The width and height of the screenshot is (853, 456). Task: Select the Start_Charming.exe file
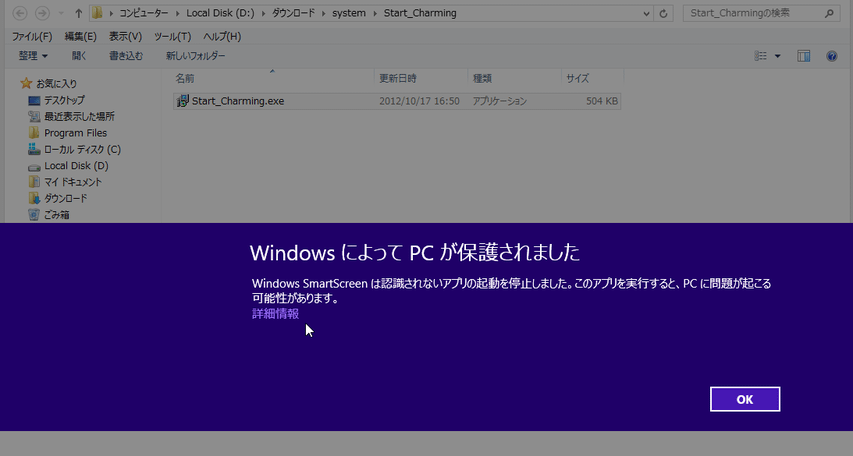click(397, 101)
